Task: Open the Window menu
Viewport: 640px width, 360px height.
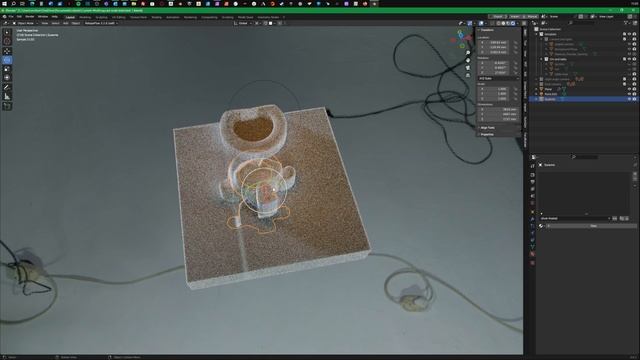Action: pyautogui.click(x=43, y=17)
